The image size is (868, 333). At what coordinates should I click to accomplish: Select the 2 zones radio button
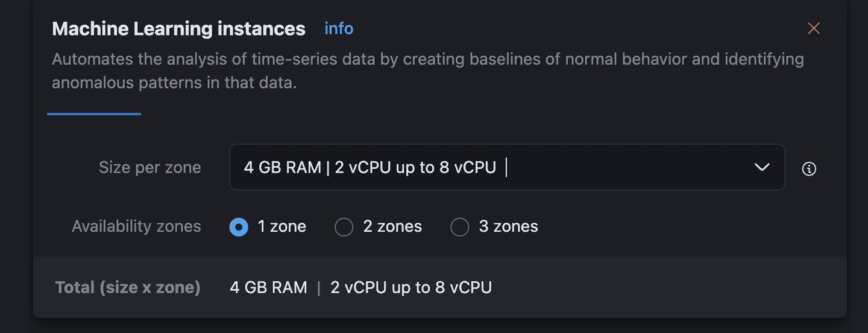(x=344, y=227)
